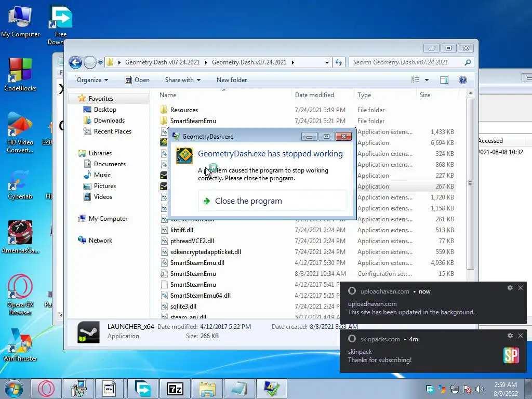Viewport: 532px width, 399px height.
Task: Click Close the program in error dialog
Action: click(273, 201)
